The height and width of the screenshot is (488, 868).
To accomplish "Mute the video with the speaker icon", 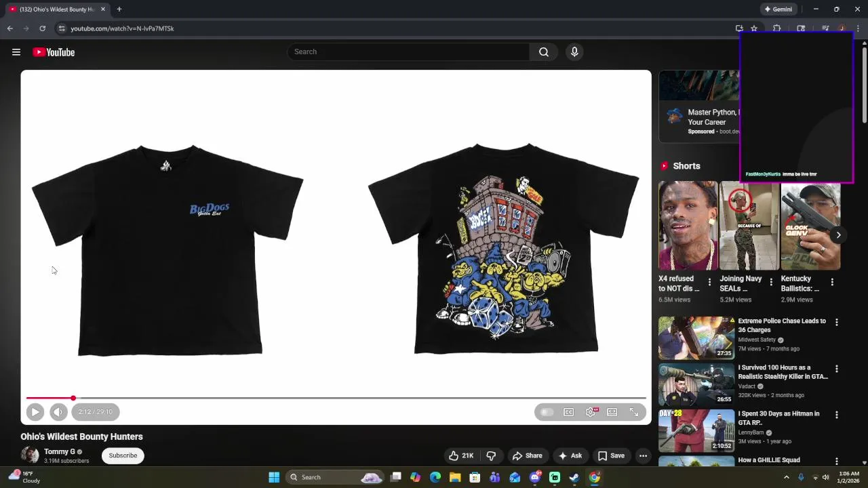I will coord(58,411).
